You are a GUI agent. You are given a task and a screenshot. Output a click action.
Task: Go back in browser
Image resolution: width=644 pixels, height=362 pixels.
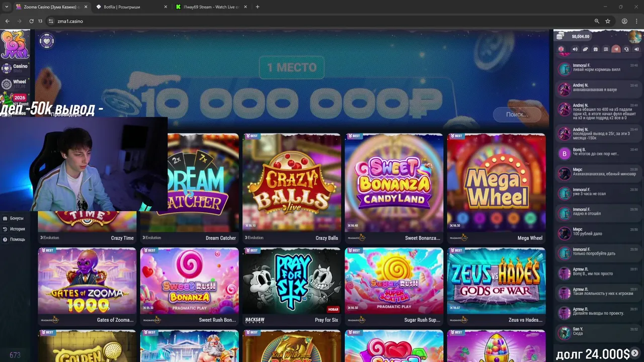(7, 21)
